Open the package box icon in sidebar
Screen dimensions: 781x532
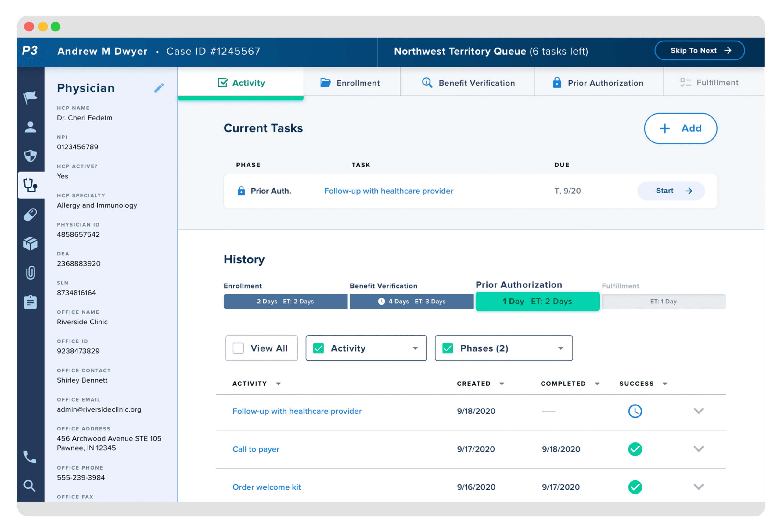[x=30, y=244]
